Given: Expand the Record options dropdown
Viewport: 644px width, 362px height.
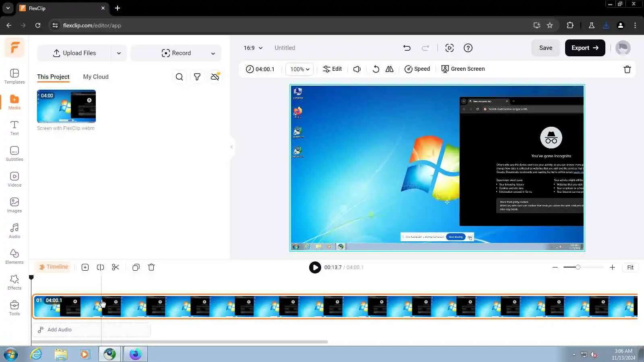Looking at the screenshot, I should 213,53.
